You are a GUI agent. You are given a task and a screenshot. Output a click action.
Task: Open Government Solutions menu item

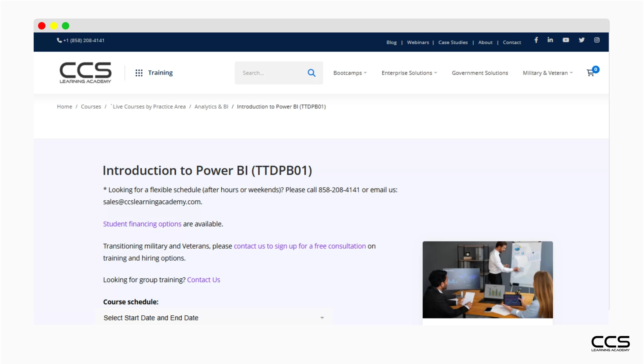point(480,73)
